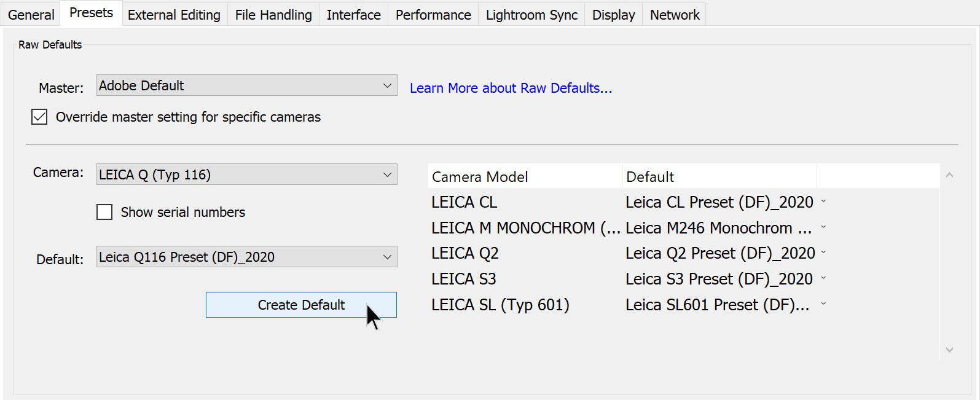Expand the preset arrow for LEICA CL
The image size is (980, 400).
pos(823,202)
